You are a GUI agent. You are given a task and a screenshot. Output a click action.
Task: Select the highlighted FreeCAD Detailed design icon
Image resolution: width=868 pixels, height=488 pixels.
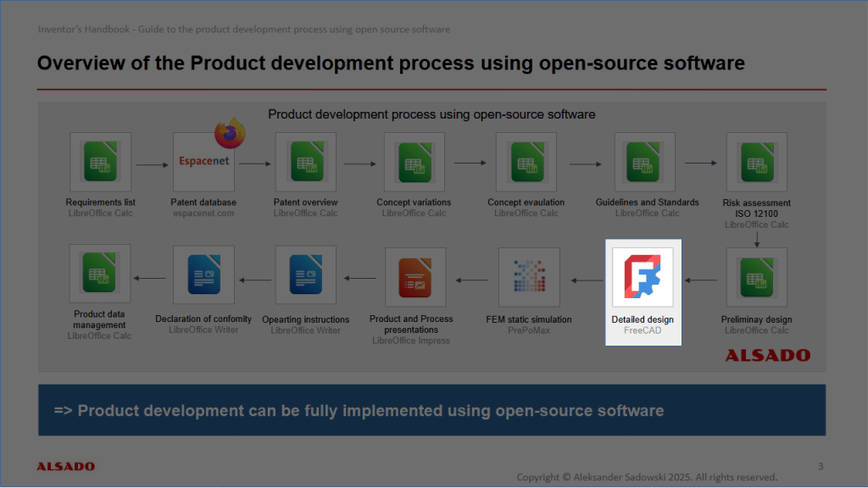[643, 277]
